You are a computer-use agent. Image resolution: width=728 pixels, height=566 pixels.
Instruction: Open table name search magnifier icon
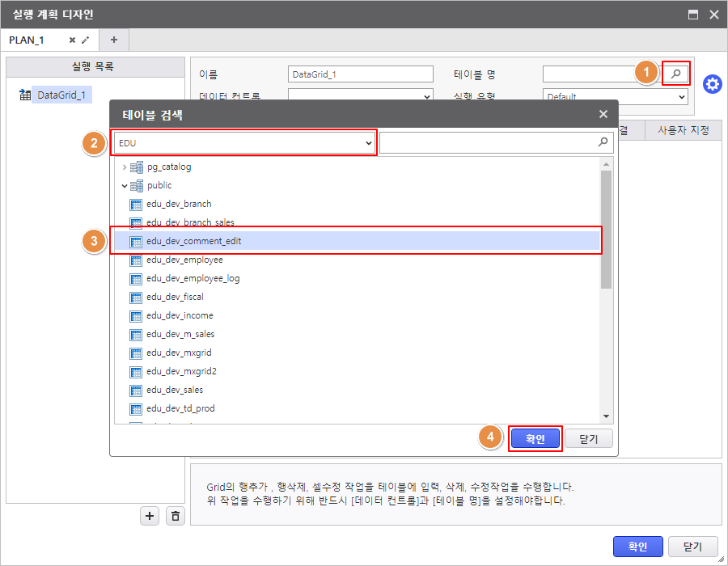pos(676,74)
